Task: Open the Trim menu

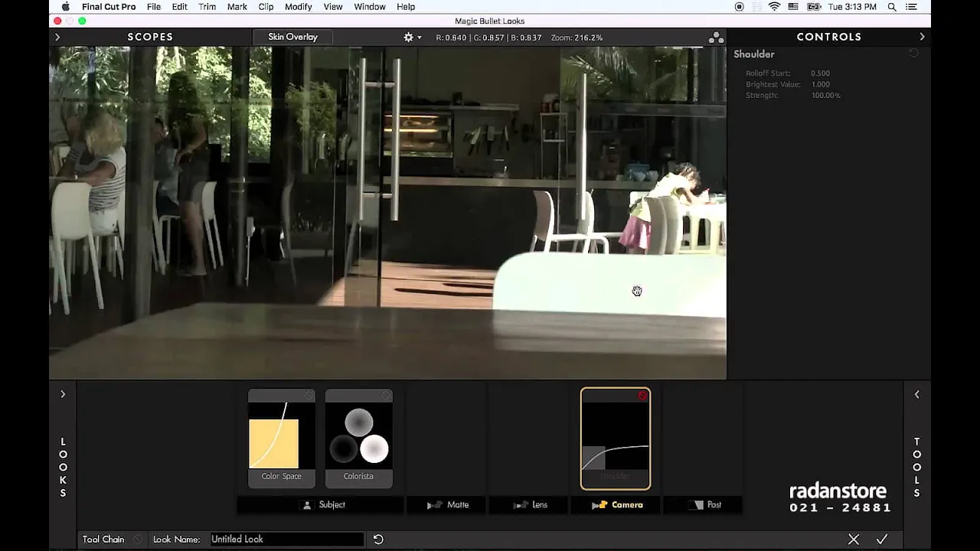Action: [207, 7]
